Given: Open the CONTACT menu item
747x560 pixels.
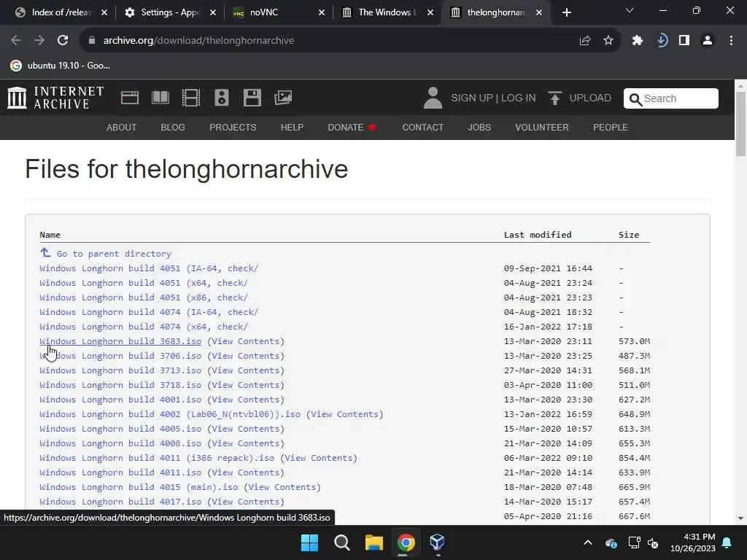Looking at the screenshot, I should point(422,128).
